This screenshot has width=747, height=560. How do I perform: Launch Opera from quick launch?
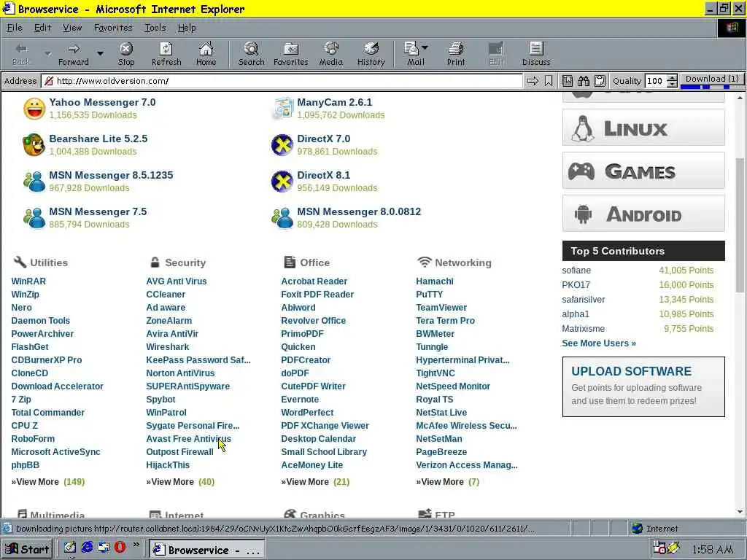click(120, 548)
